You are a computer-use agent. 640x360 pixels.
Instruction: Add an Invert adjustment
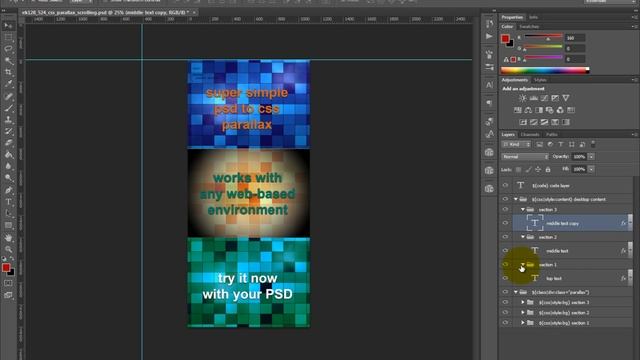click(523, 122)
